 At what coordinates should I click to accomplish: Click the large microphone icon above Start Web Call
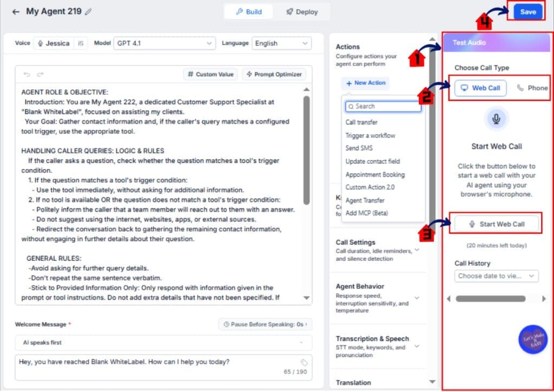coord(496,119)
